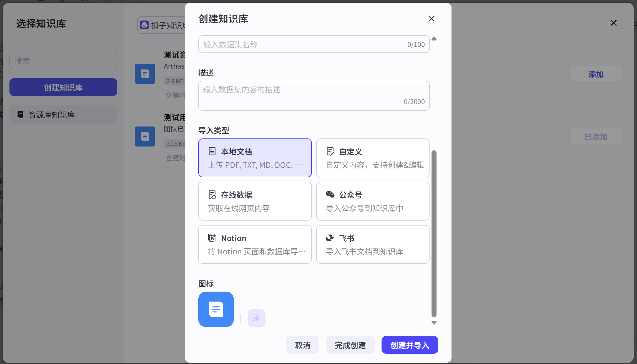This screenshot has width=637, height=364.
Task: Click 获取在线网页内容 description text
Action: 239,208
